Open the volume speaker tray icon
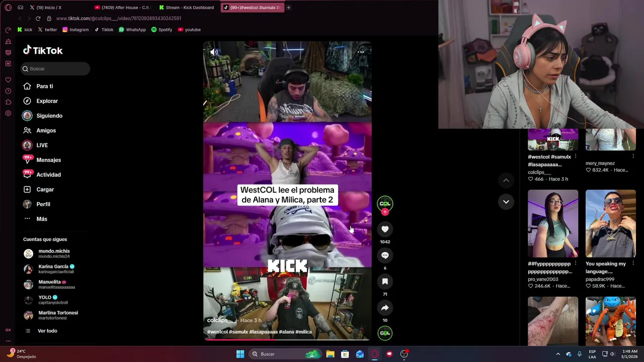The image size is (644, 362). coord(612,354)
